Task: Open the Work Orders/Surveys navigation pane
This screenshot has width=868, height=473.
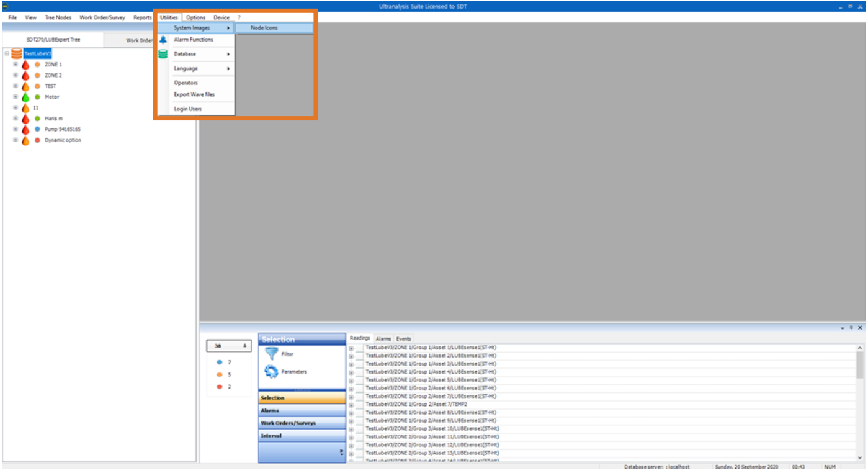Action: [302, 423]
